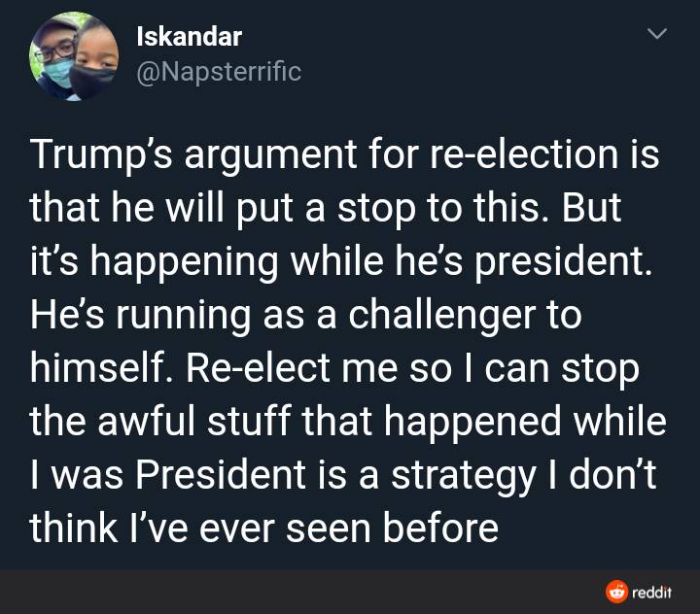Click the reddit wordmark text
700x614 pixels.
coord(651,593)
